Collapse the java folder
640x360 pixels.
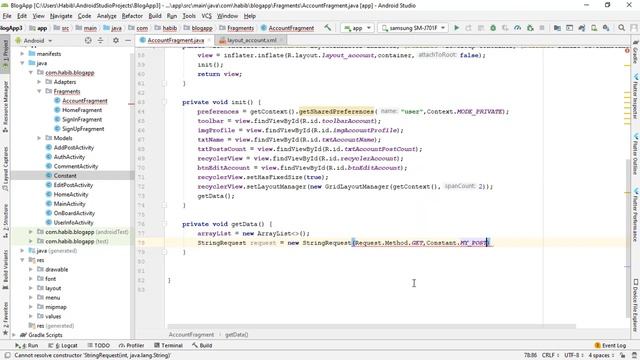[x=22, y=63]
